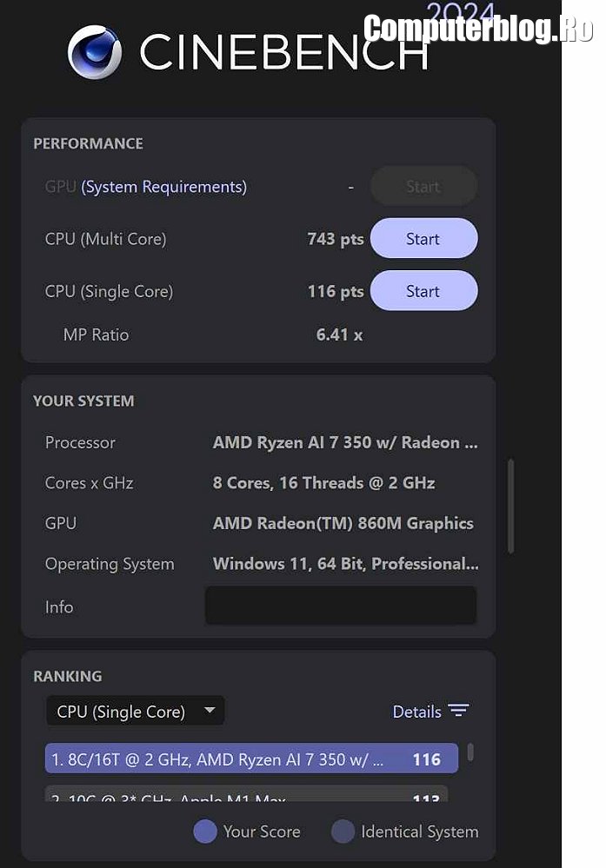Viewport: 606px width, 868px height.
Task: Click the Your Score legend circle
Action: 205,832
